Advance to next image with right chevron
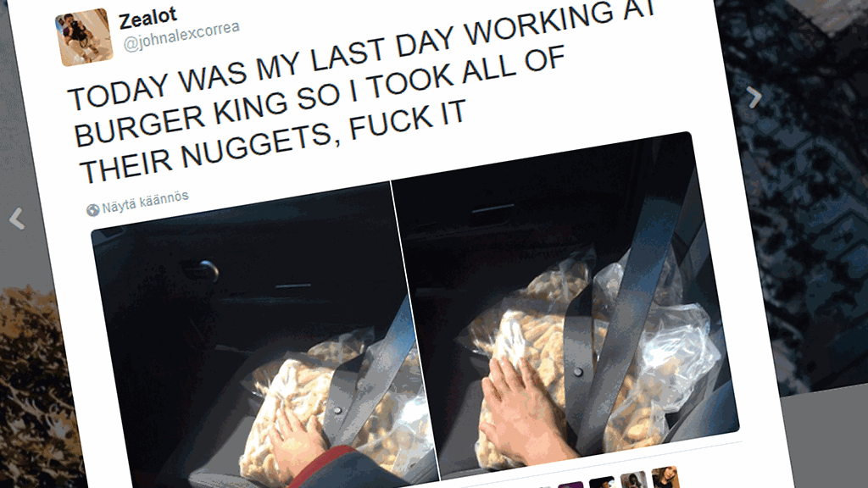Screen dimensions: 868x488 (x=754, y=97)
